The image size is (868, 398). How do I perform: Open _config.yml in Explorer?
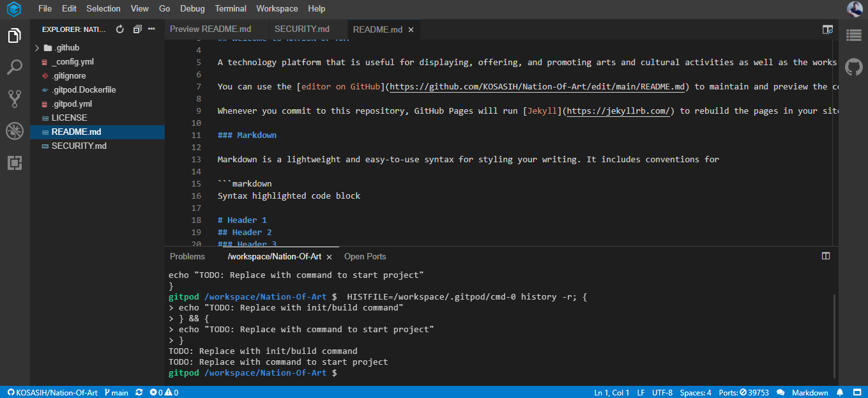pyautogui.click(x=72, y=62)
